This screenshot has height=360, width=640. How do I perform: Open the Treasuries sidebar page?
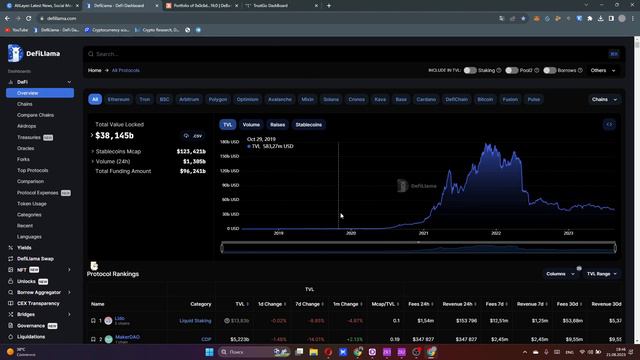pos(29,137)
